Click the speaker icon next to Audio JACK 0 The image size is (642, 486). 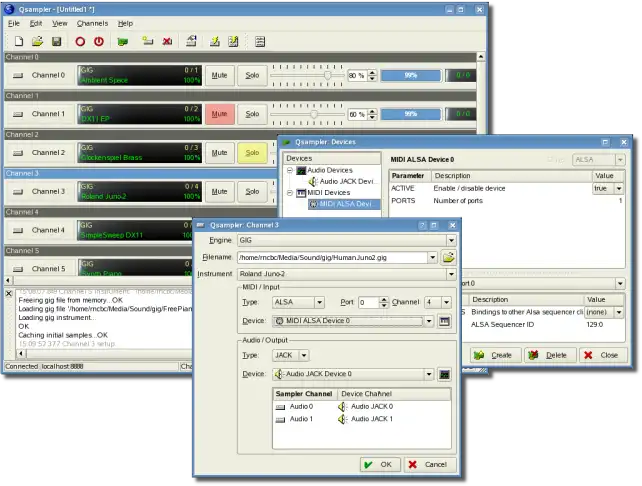[342, 407]
